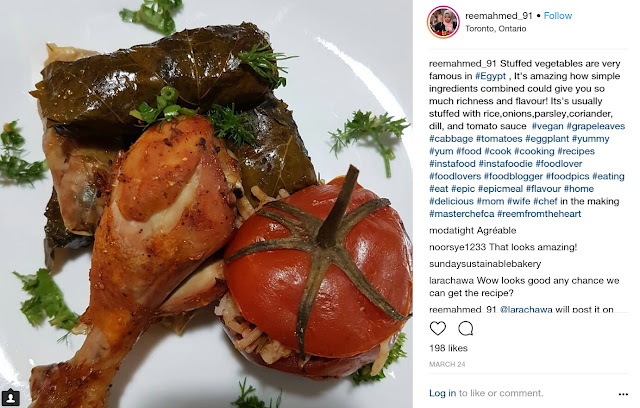640x408 pixels.
Task: Open the Toronto, Ontario location link
Action: pos(496,29)
